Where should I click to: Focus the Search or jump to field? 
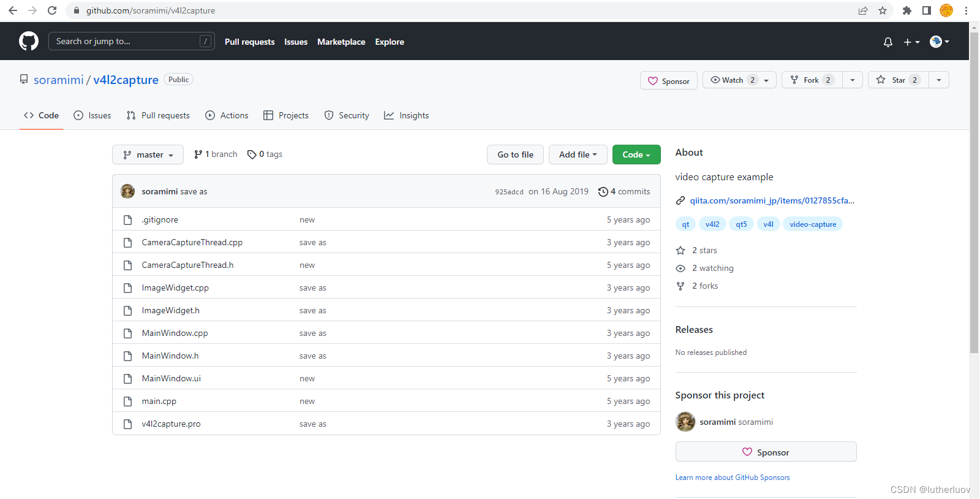pyautogui.click(x=131, y=41)
